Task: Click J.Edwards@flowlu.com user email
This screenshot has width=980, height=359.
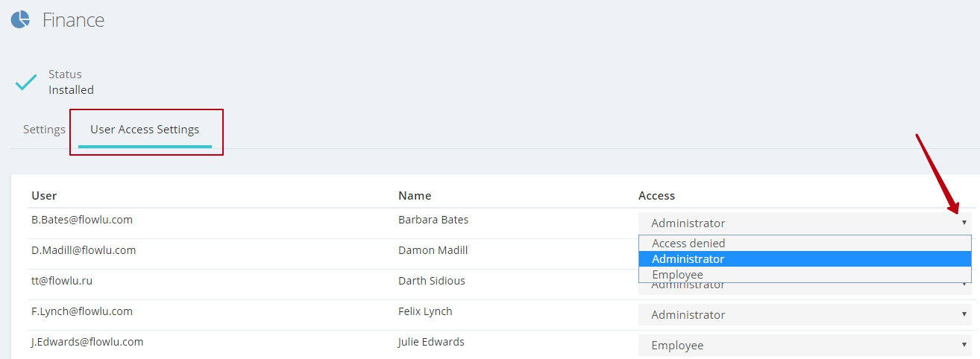Action: click(x=87, y=342)
